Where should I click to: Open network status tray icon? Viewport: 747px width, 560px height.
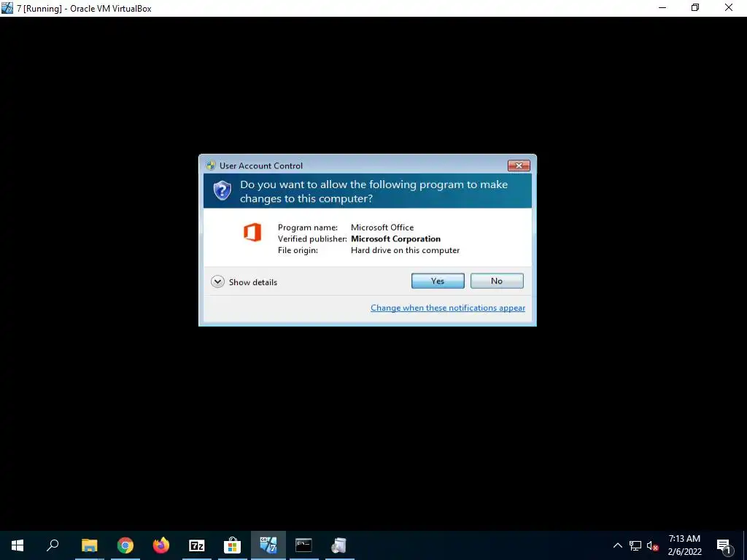coord(635,545)
